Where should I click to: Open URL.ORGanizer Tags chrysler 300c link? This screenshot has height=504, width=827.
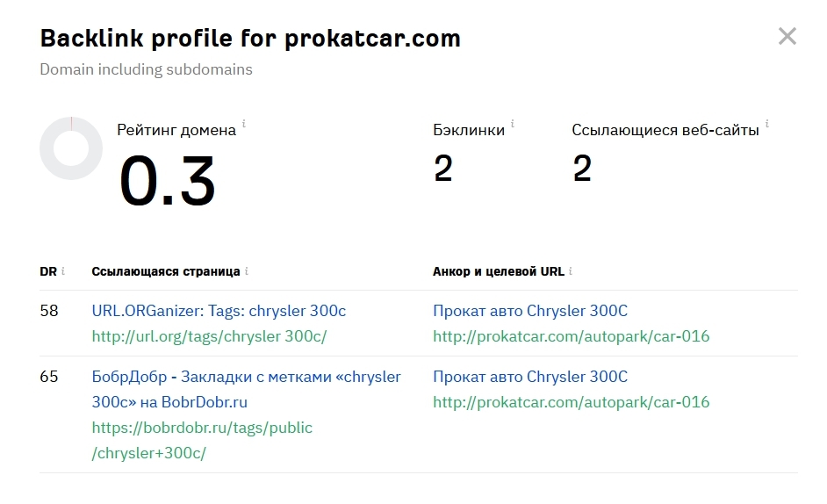(219, 311)
